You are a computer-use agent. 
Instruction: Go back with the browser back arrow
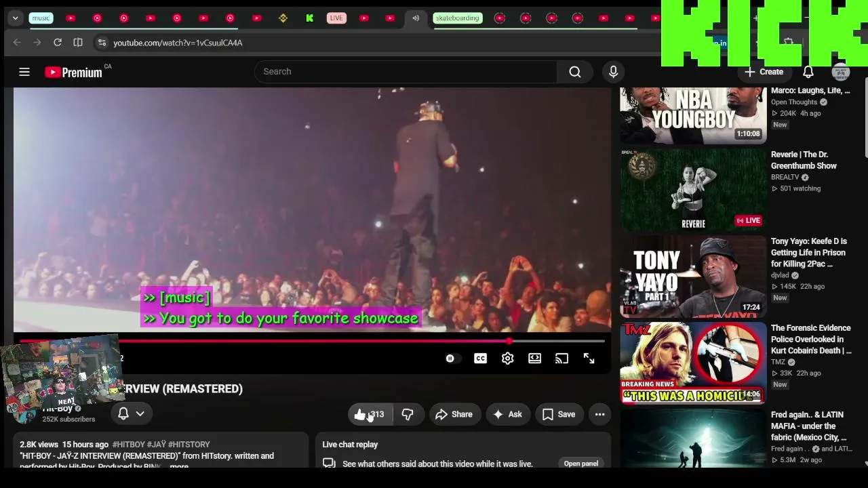point(17,43)
